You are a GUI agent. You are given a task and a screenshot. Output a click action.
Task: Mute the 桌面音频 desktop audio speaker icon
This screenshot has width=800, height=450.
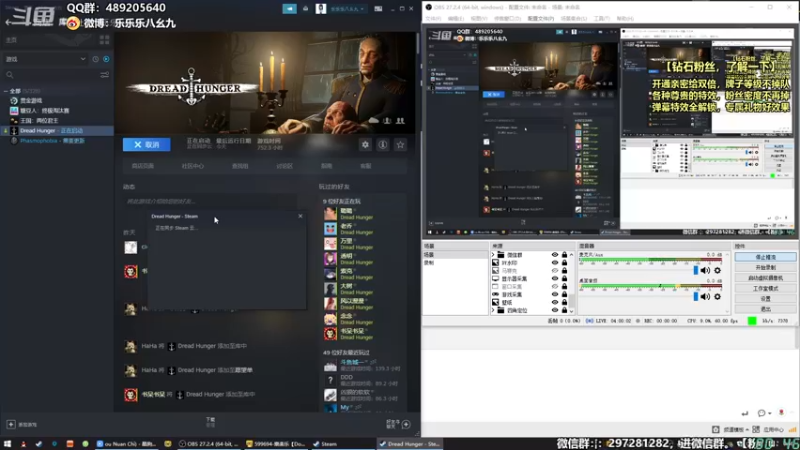pyautogui.click(x=705, y=296)
